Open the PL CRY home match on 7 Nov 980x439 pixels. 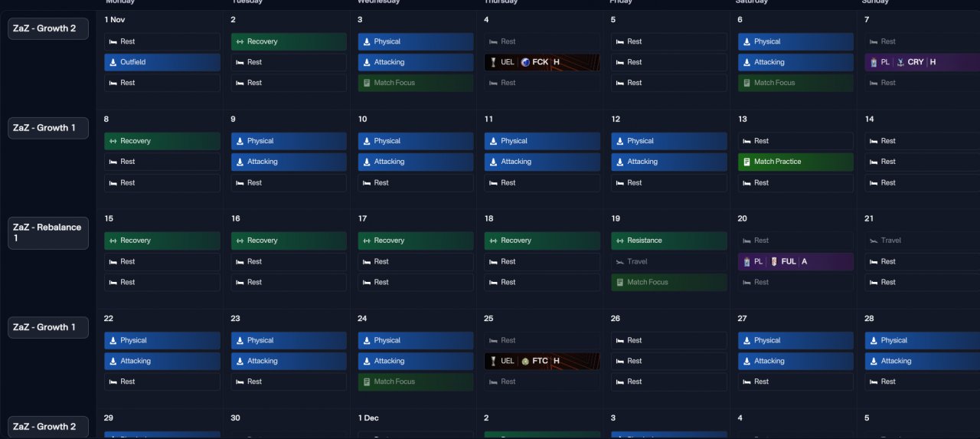(922, 62)
